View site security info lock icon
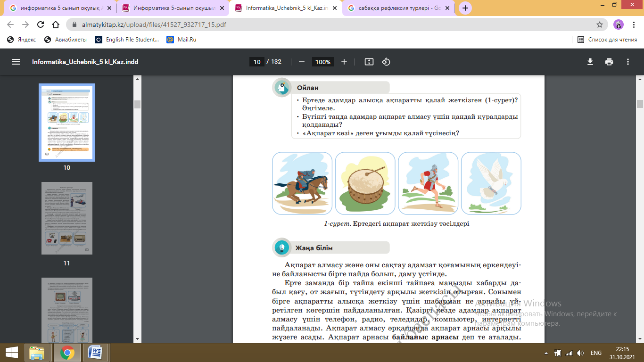This screenshot has width=644, height=362. 74,25
